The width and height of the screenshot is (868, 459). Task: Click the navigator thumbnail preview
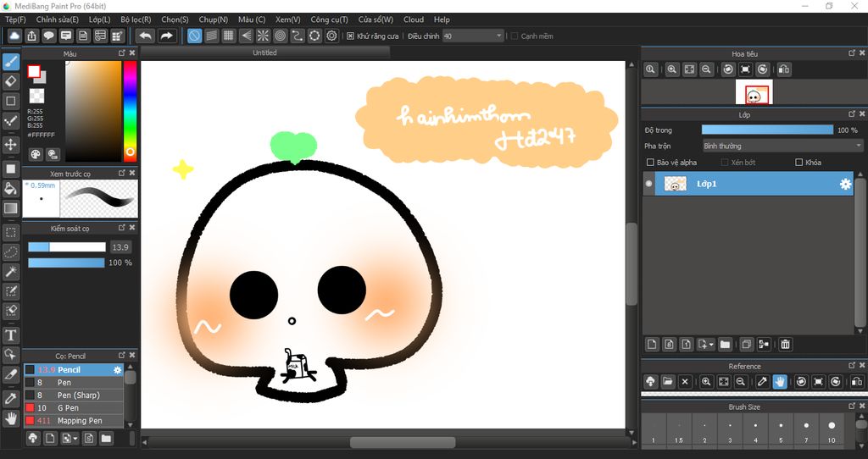point(754,91)
